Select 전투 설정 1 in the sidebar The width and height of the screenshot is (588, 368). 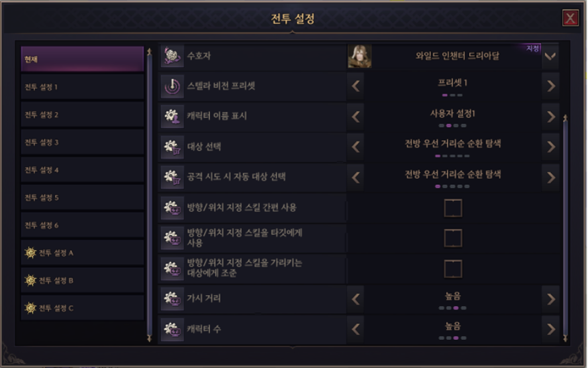[x=82, y=87]
